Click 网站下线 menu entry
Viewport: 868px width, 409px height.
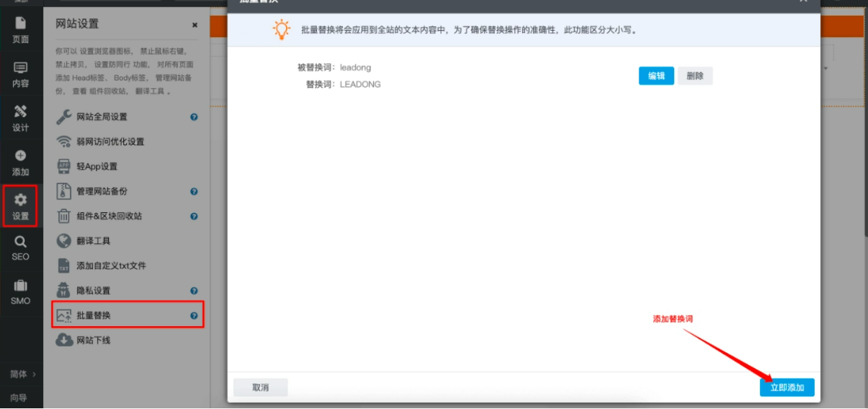tap(93, 340)
